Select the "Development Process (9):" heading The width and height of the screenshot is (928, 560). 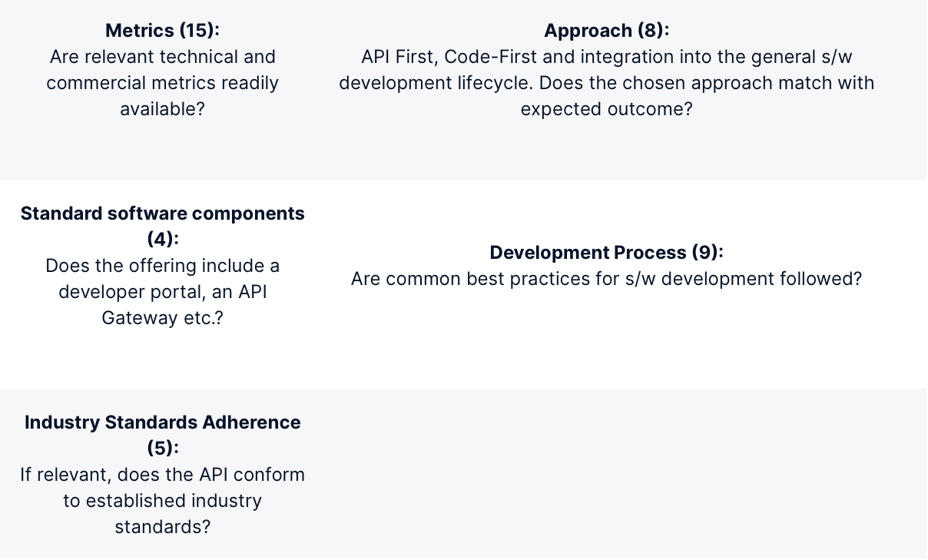pyautogui.click(x=606, y=253)
